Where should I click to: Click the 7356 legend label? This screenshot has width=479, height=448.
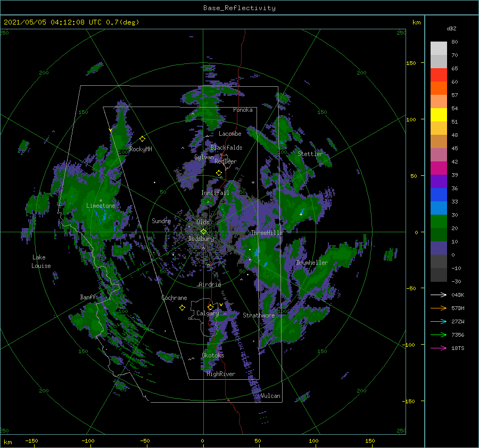(458, 335)
